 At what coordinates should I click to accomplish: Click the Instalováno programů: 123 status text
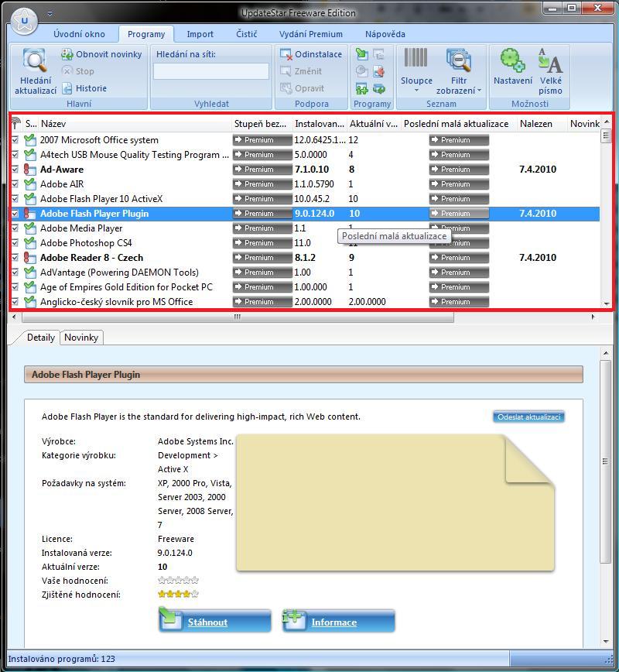(x=62, y=659)
